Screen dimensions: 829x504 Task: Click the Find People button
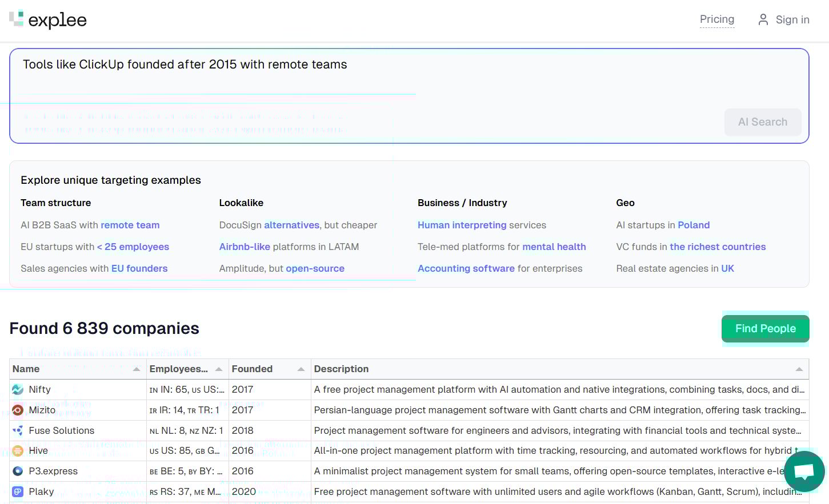766,329
